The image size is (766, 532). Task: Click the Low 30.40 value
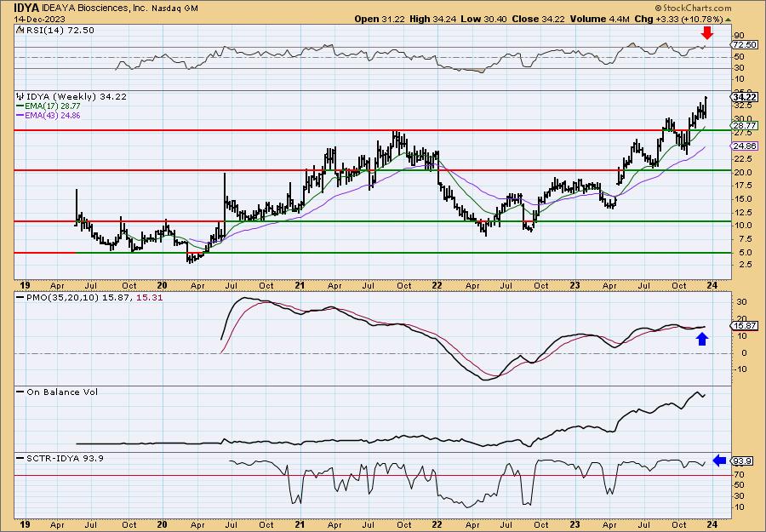pyautogui.click(x=483, y=19)
